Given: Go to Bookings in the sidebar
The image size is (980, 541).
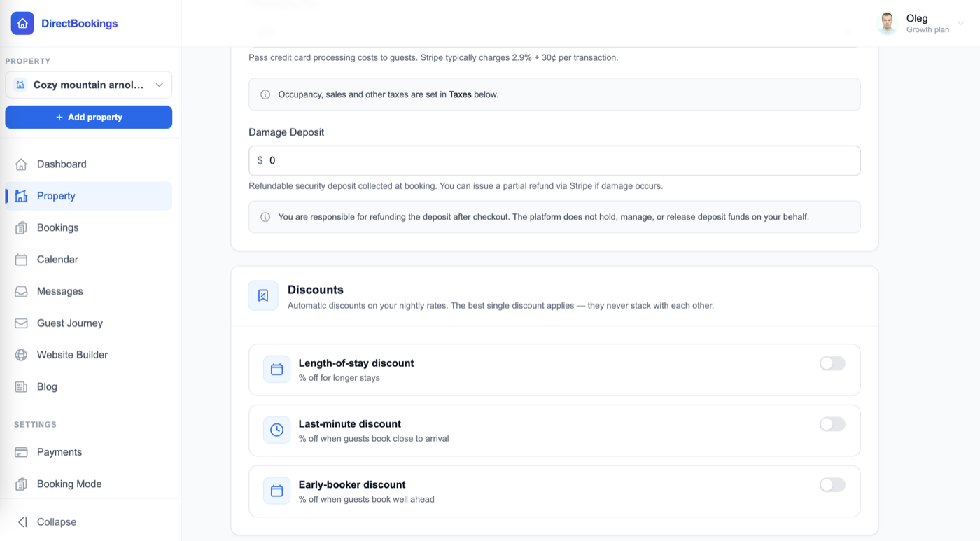Looking at the screenshot, I should 88,227.
